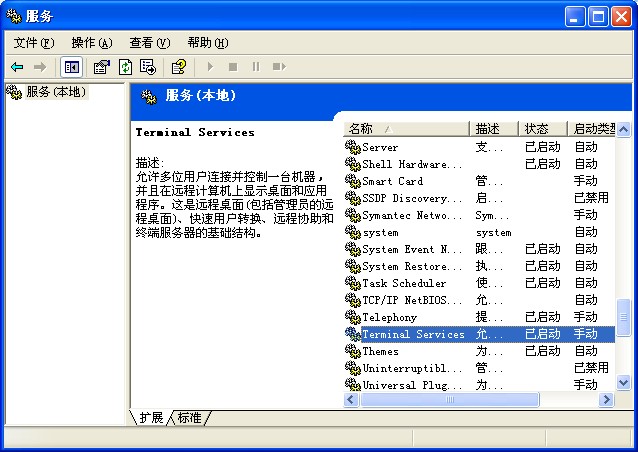The height and width of the screenshot is (452, 638).
Task: Open the 操作(A) menu
Action: pos(92,43)
